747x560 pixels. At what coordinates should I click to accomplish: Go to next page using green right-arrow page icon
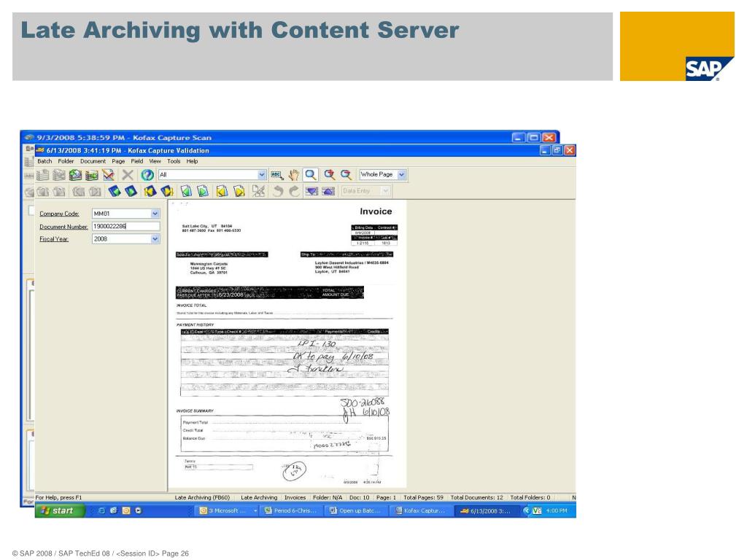(203, 192)
